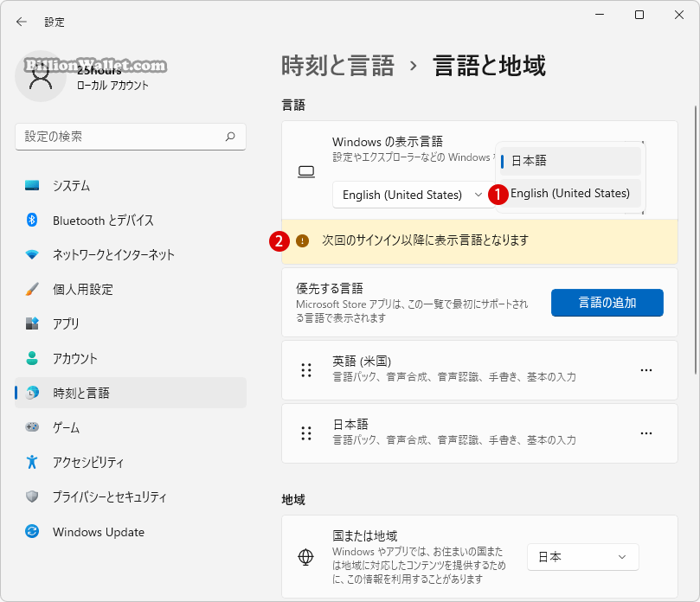Click the privacy shield icon
Image resolution: width=700 pixels, height=602 pixels.
32,496
